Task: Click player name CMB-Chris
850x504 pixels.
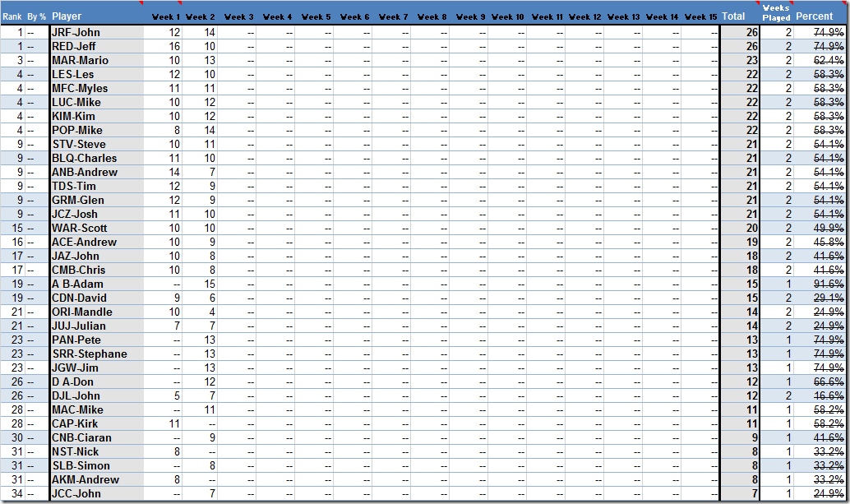Action: coord(79,270)
